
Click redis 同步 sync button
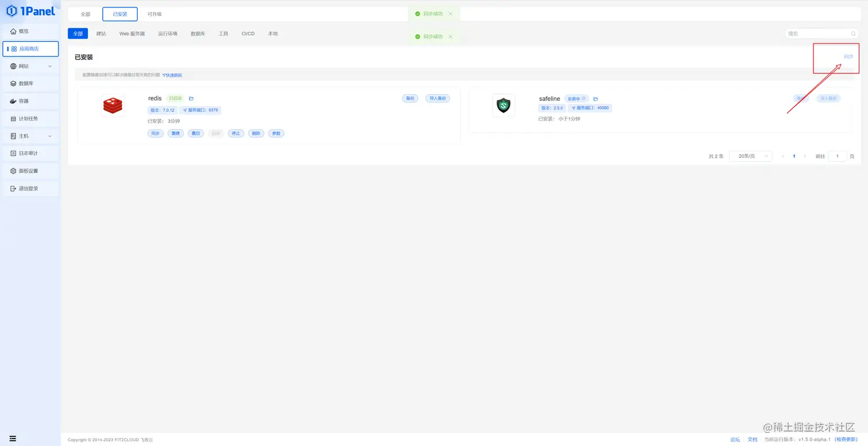click(156, 133)
